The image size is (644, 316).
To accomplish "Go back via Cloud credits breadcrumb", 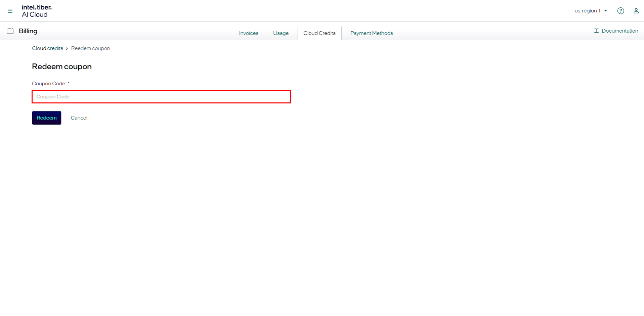I will coord(47,48).
